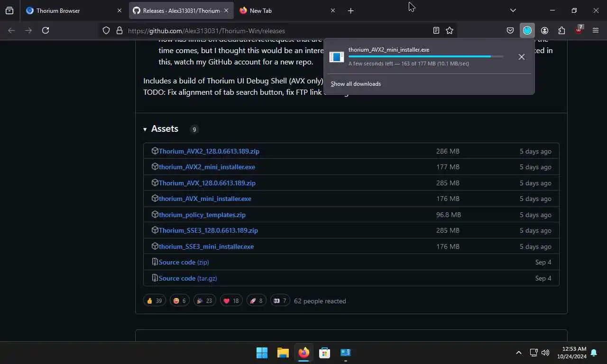The height and width of the screenshot is (364, 607).
Task: Close the New Tab tab
Action: pyautogui.click(x=332, y=10)
